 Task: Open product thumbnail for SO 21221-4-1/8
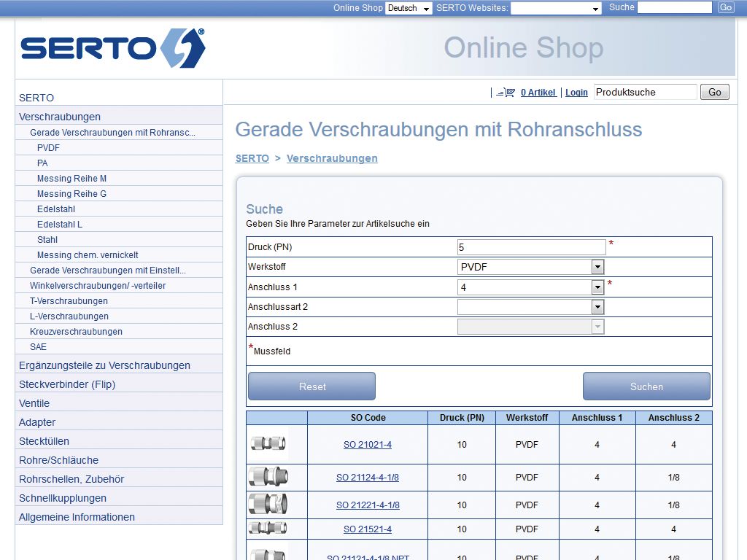268,505
